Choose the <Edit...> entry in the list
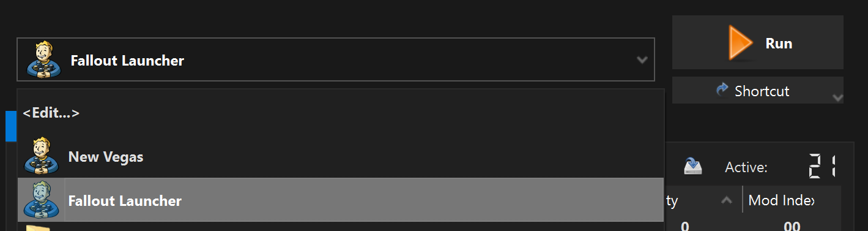 click(51, 113)
